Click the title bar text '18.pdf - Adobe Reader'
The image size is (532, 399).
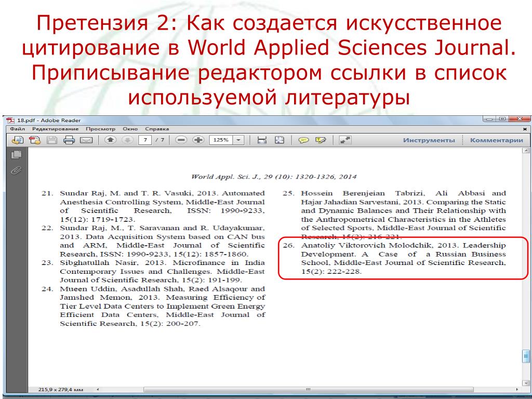(49, 120)
